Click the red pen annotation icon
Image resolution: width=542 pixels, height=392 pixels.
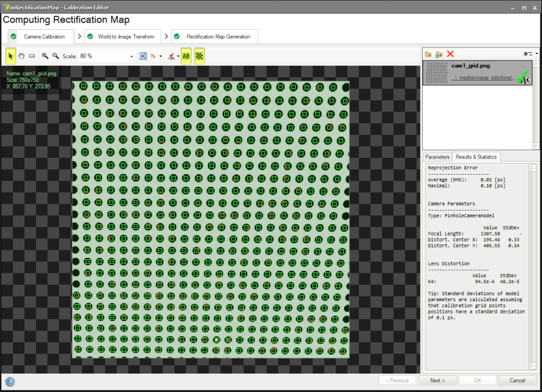(x=171, y=56)
